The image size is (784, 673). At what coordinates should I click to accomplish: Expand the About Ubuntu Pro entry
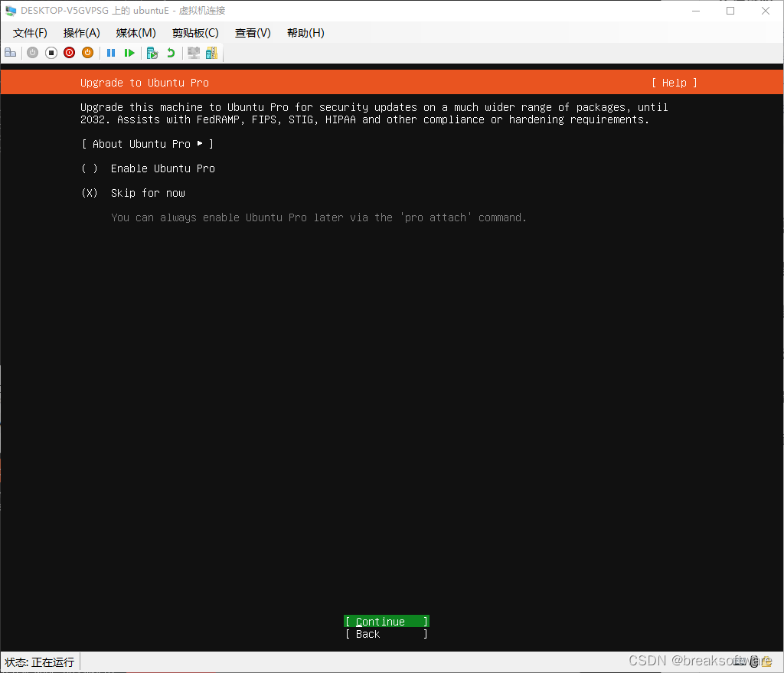148,144
